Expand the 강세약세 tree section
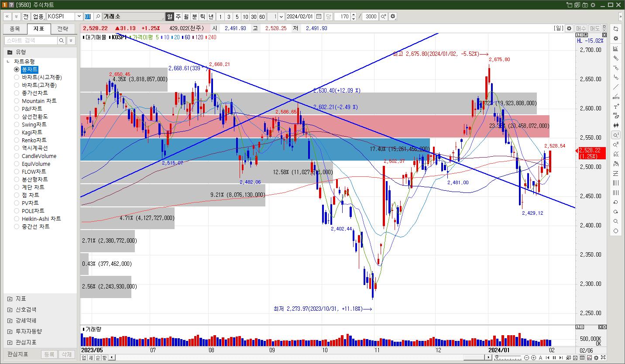625x364 pixels. (x=10, y=321)
